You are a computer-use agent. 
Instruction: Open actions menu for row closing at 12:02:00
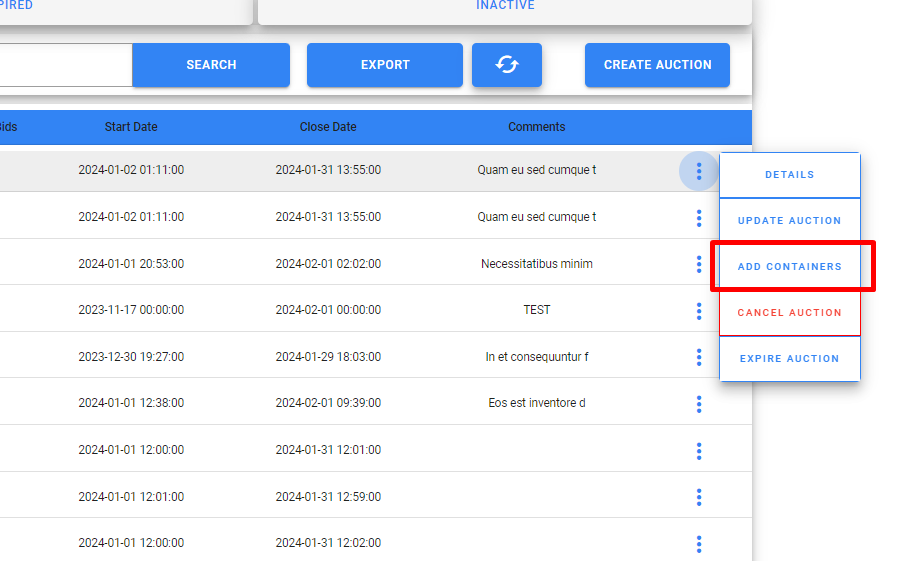point(698,544)
